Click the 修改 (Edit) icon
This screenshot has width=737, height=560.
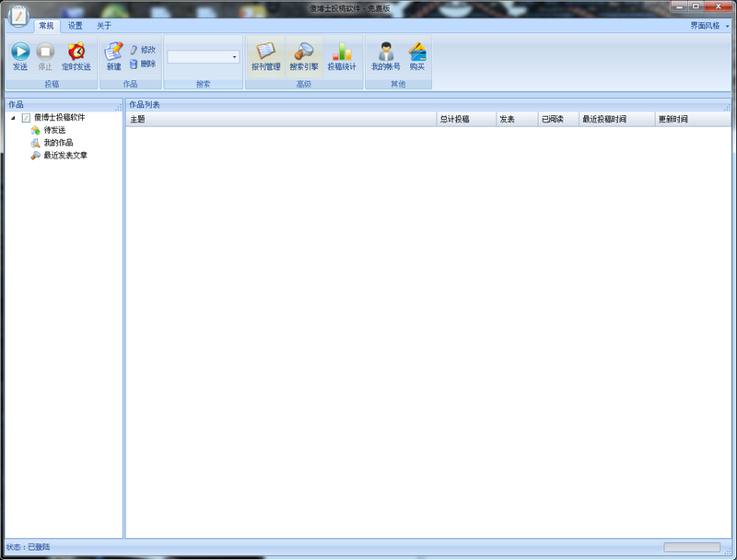coord(135,50)
